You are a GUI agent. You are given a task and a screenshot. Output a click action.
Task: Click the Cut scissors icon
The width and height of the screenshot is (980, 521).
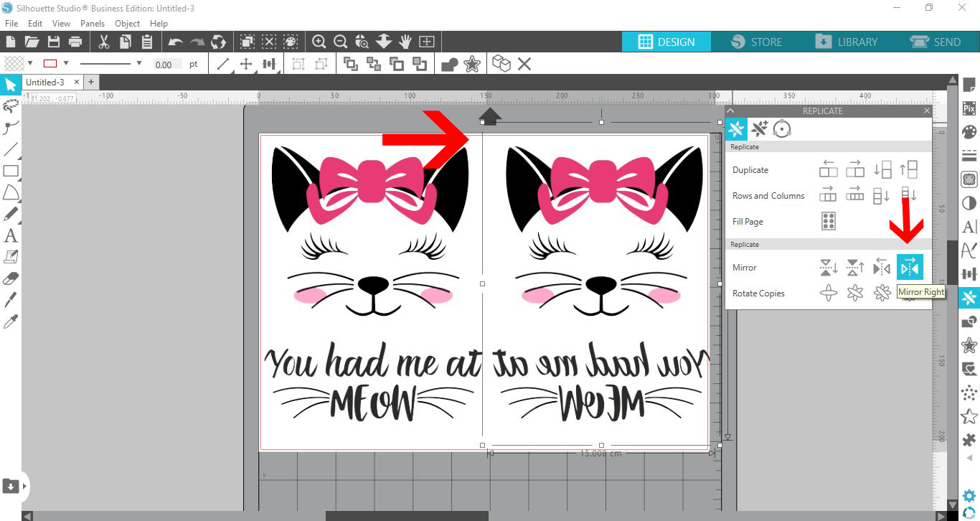(103, 42)
